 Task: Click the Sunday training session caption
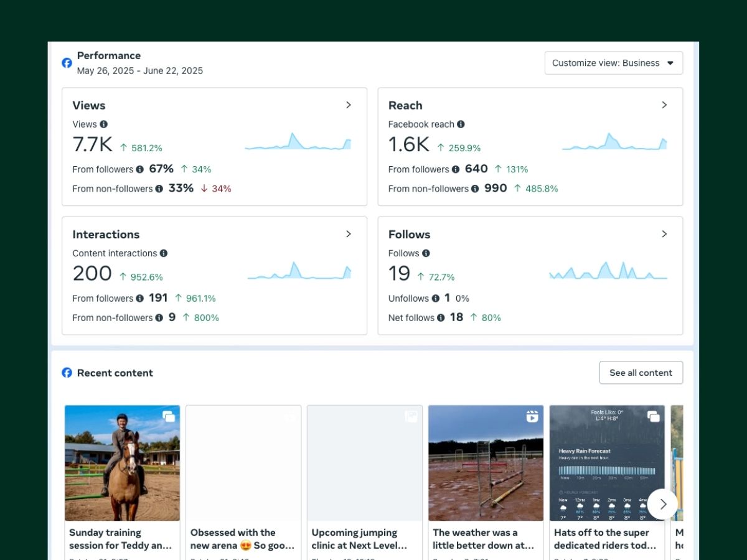pyautogui.click(x=120, y=539)
